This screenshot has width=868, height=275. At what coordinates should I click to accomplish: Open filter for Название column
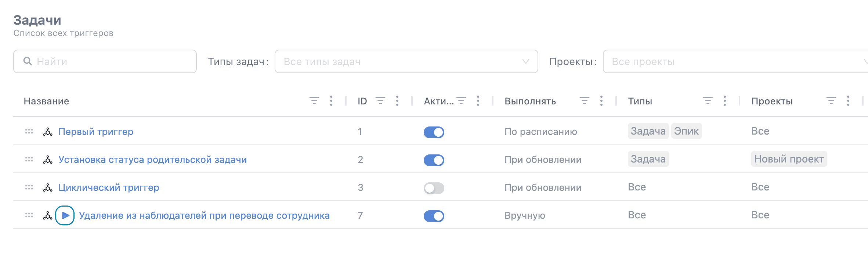tap(314, 101)
